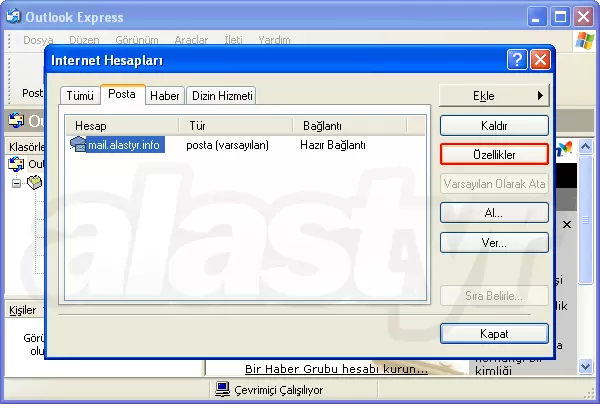Image resolution: width=600 pixels, height=417 pixels.
Task: Sort by the Bağlantı column header
Action: [349, 125]
